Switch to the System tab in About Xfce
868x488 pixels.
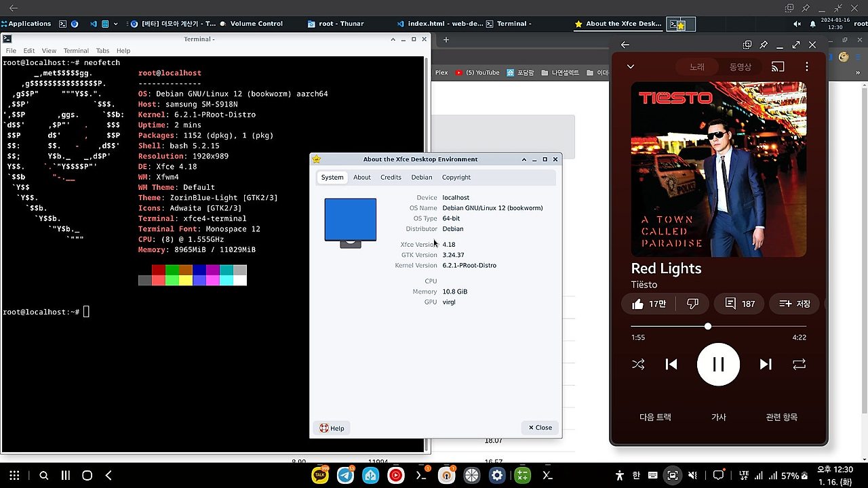pyautogui.click(x=332, y=178)
